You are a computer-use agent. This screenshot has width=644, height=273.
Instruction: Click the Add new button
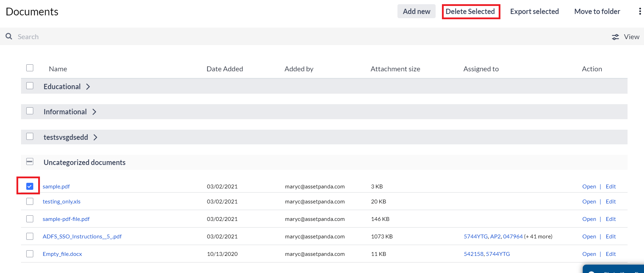tap(416, 11)
